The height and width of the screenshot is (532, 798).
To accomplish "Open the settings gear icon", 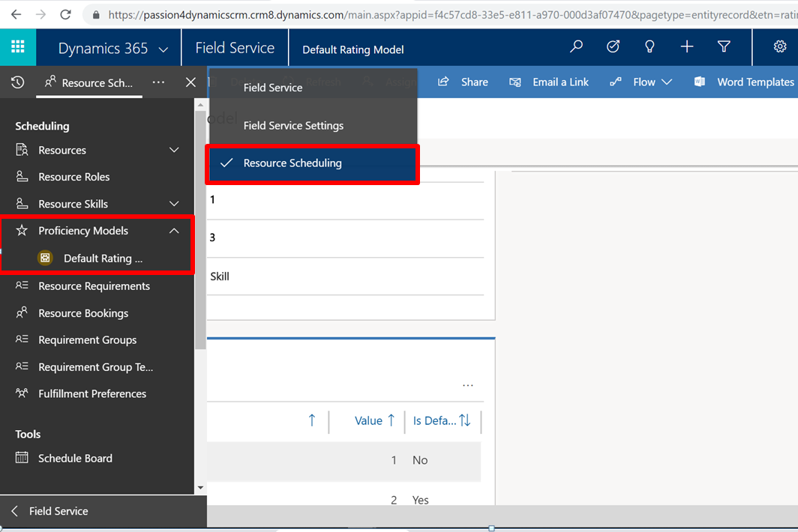I will click(780, 47).
